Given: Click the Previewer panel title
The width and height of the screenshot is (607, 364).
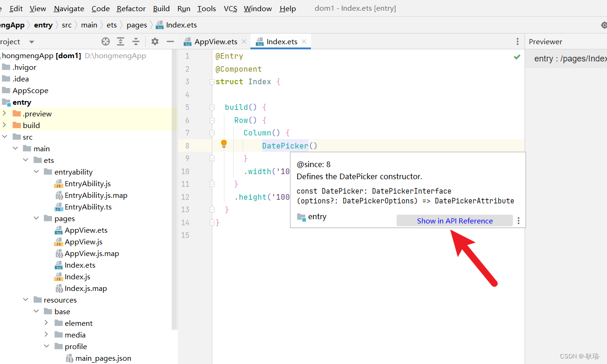Looking at the screenshot, I should 546,41.
